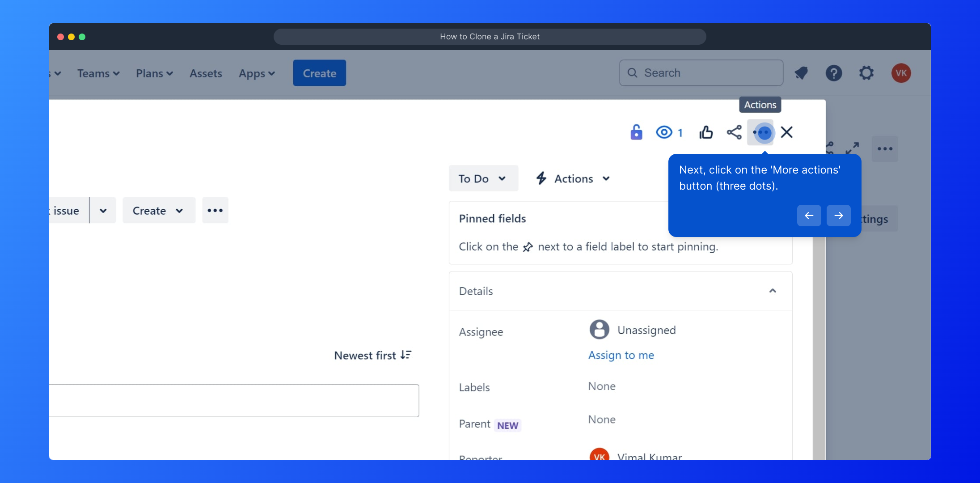The image size is (980, 483).
Task: Expand the lightning Actions dropdown
Action: pos(574,178)
